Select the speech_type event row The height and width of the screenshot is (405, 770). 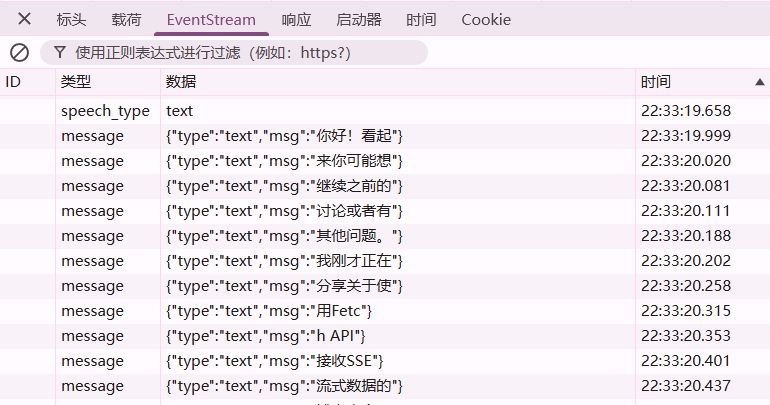pos(385,111)
